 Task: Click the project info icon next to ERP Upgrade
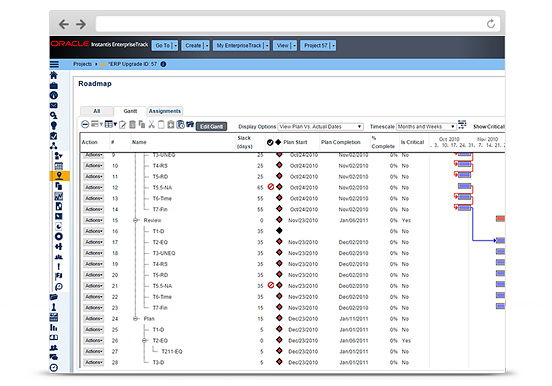pyautogui.click(x=163, y=64)
